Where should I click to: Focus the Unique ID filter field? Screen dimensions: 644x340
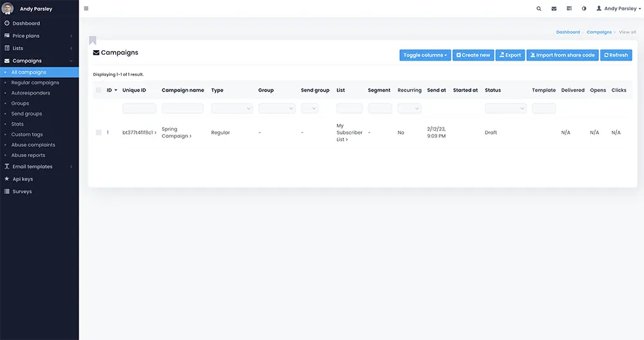pyautogui.click(x=139, y=108)
